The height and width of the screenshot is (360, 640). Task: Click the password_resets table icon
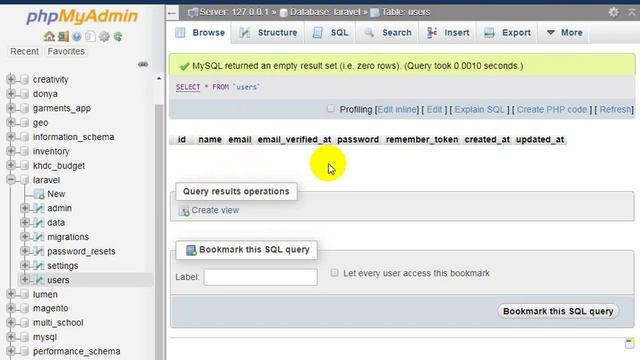point(39,251)
